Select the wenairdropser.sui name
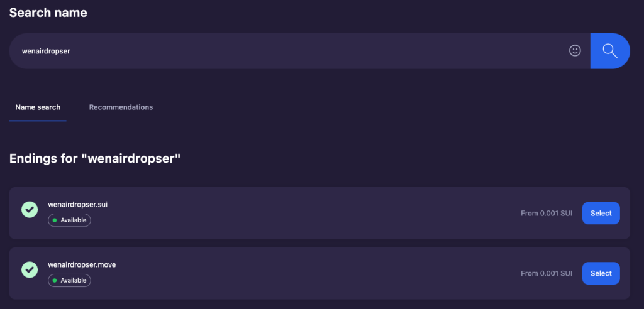Viewport: 644px width, 309px height. tap(601, 213)
